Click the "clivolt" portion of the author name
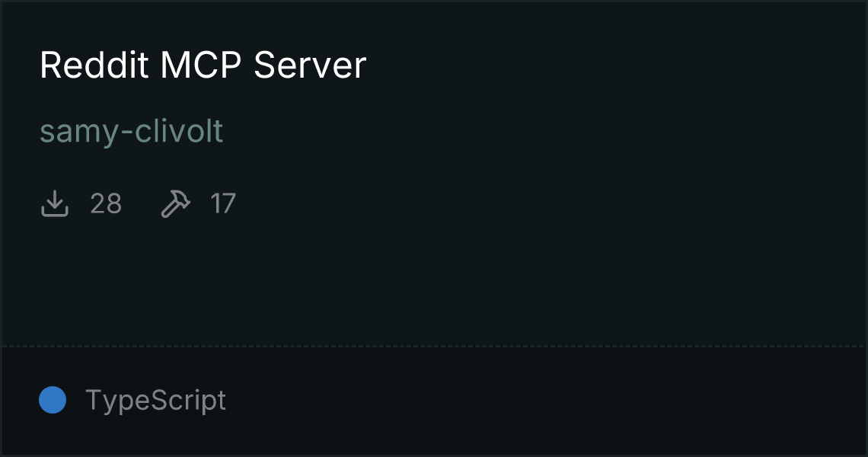 pyautogui.click(x=179, y=131)
